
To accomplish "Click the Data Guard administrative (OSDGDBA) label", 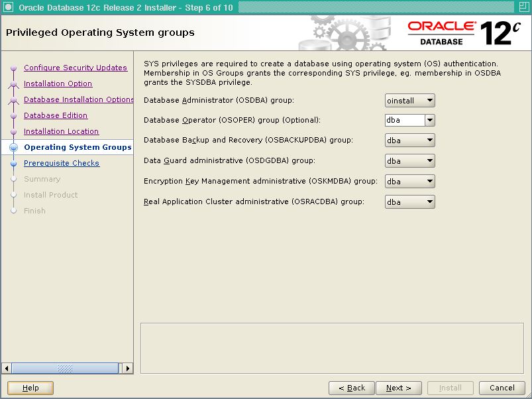I will [229, 160].
